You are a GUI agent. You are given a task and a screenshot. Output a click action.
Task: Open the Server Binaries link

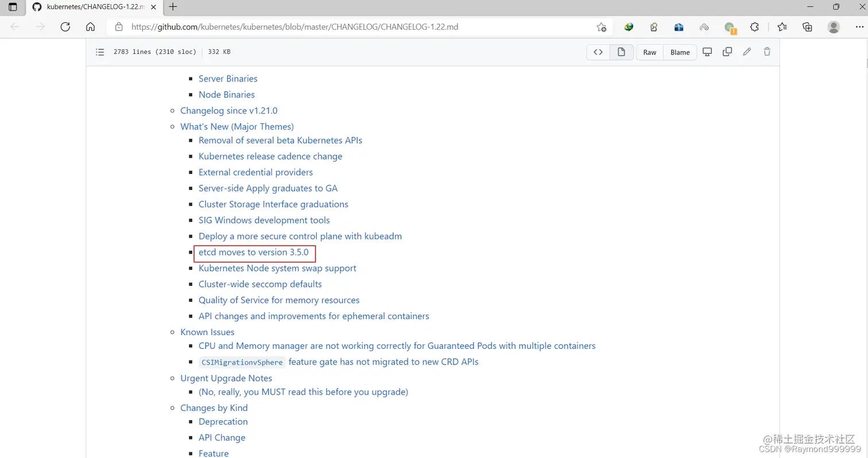click(228, 79)
